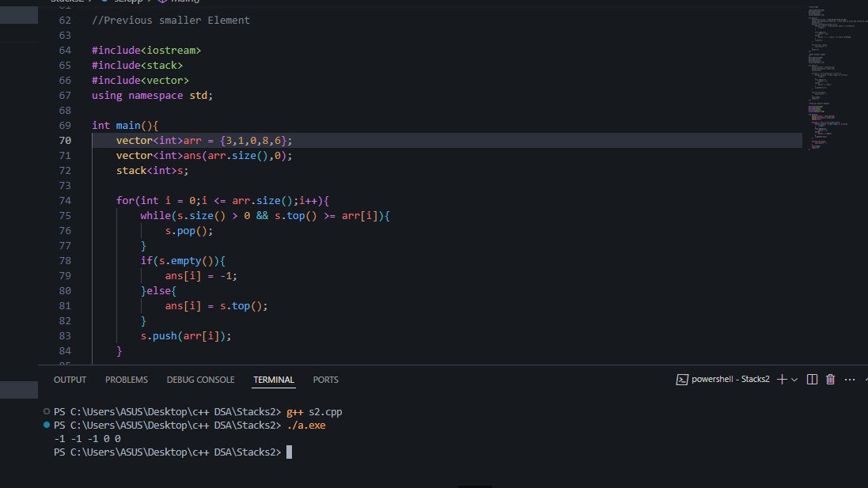This screenshot has height=488, width=868.
Task: Click the './a.exe' terminal command
Action: [x=306, y=426]
